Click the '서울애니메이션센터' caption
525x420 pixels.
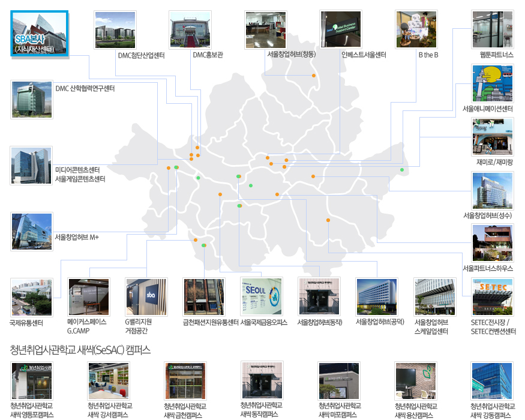(x=487, y=109)
